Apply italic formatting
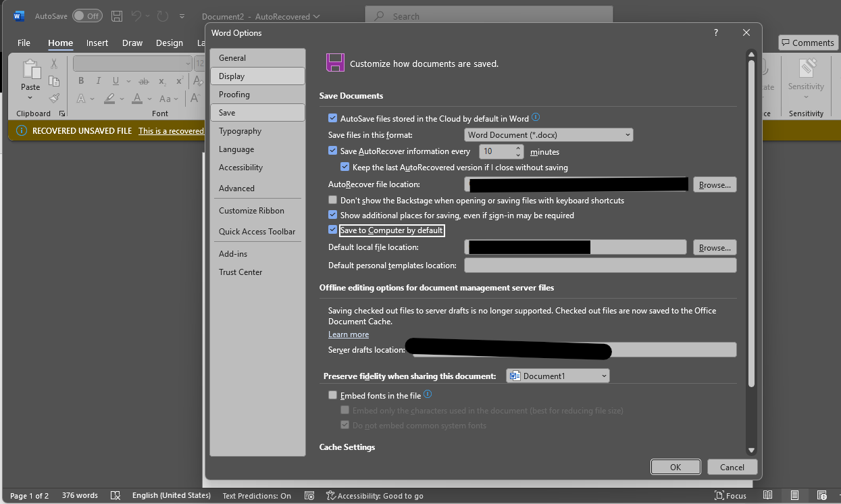This screenshot has width=841, height=504. 98,80
